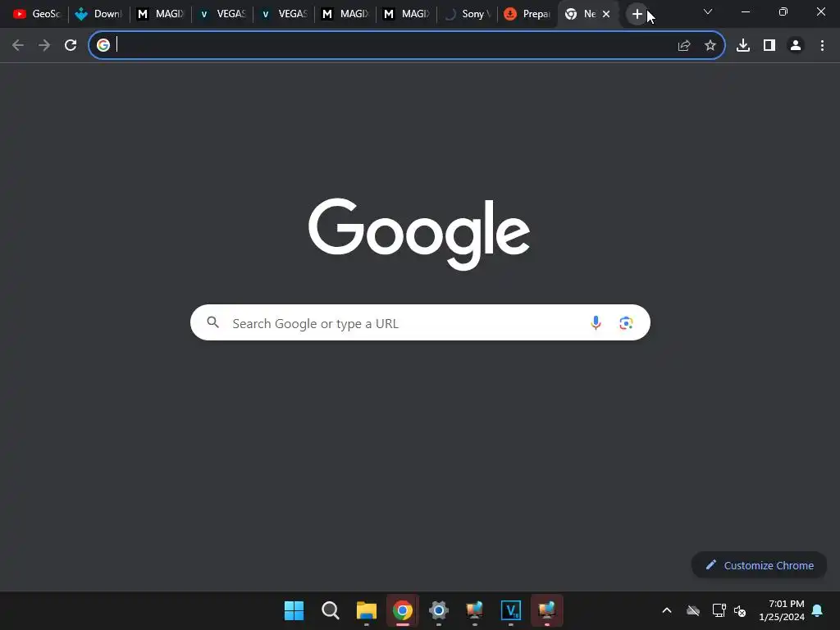
Task: Minimize the Chrome window
Action: coord(745,11)
